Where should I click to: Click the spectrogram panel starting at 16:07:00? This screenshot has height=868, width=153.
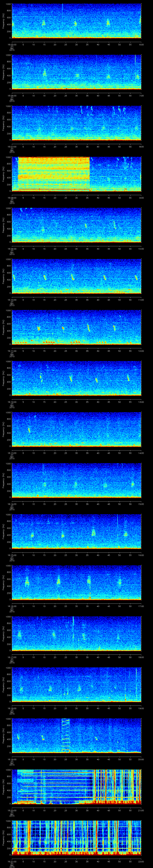coord(77,123)
